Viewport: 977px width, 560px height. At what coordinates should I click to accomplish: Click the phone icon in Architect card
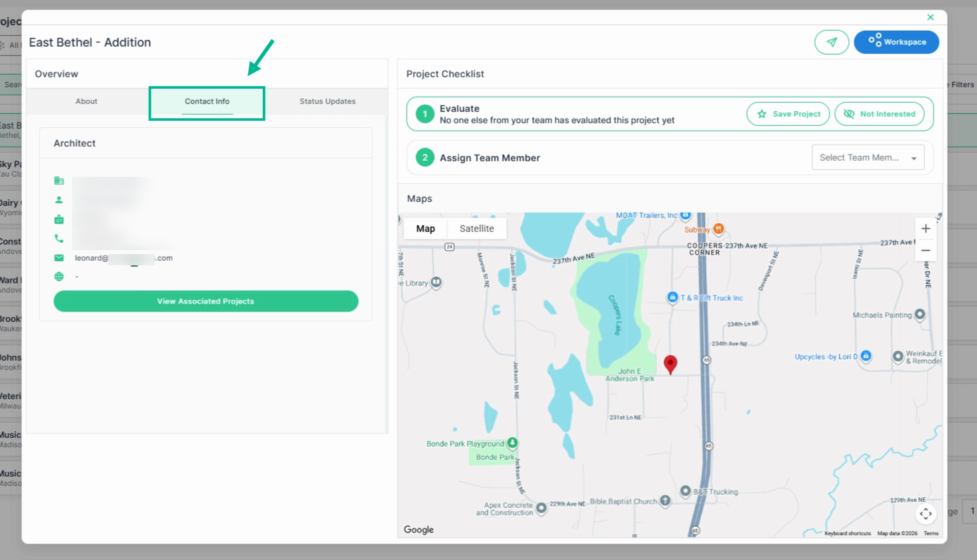pyautogui.click(x=59, y=239)
